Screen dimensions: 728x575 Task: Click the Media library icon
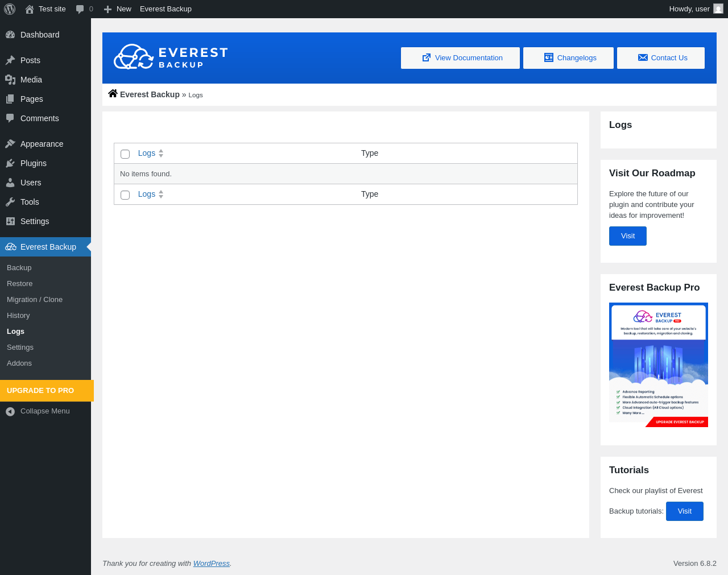point(10,80)
